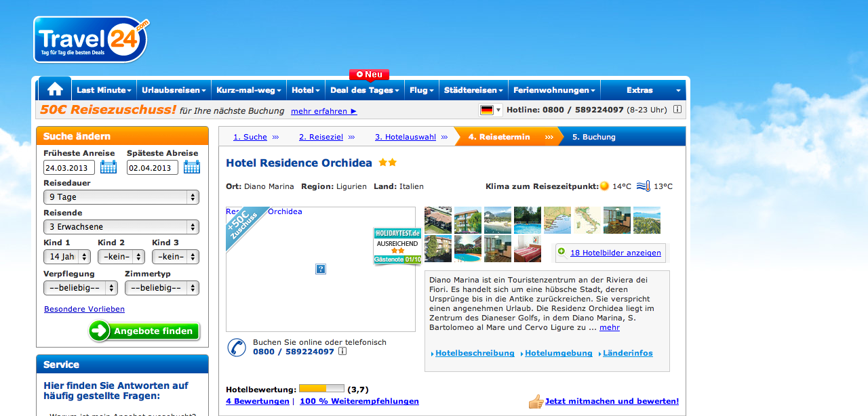Expand the Reisedauer dropdown

(121, 197)
